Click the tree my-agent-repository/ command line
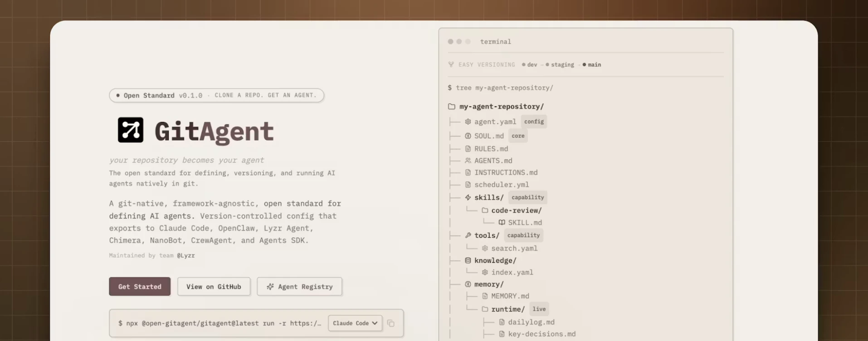868x341 pixels. pos(500,88)
